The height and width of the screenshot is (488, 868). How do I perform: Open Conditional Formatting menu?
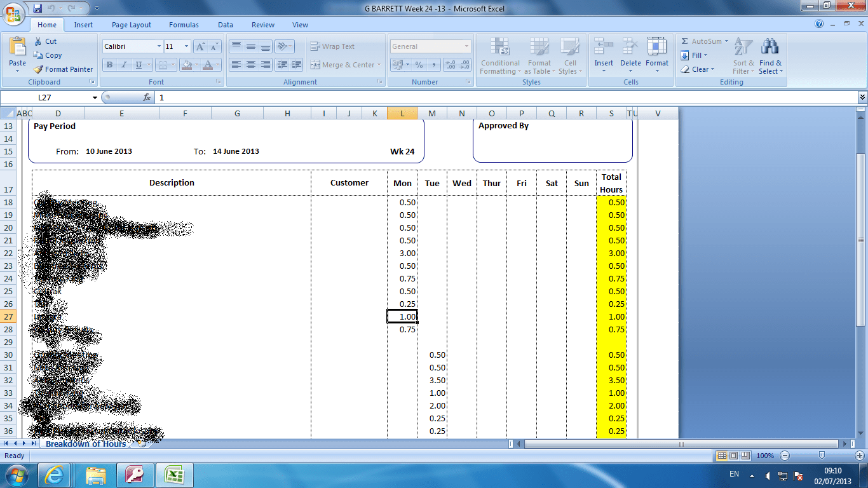click(500, 56)
